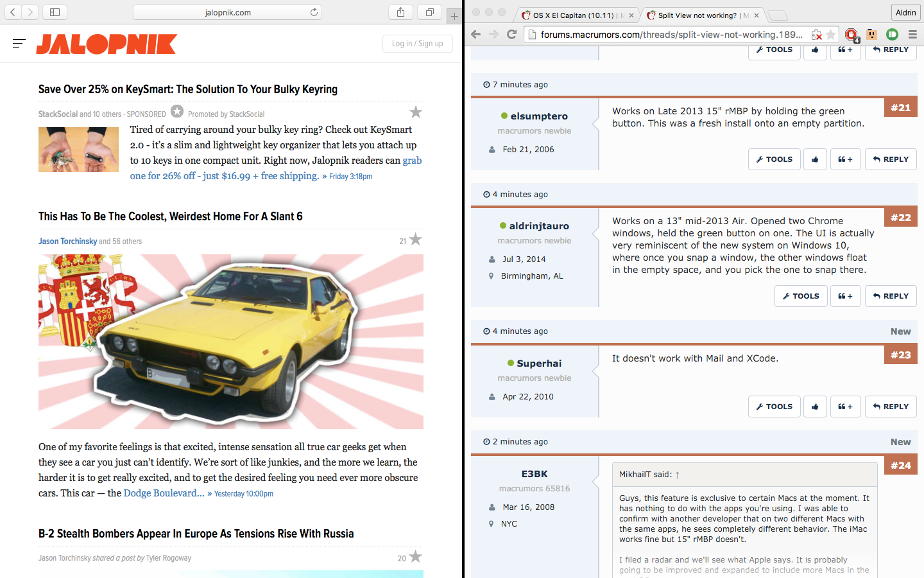Go forward in the Safari window
924x578 pixels.
pos(30,12)
